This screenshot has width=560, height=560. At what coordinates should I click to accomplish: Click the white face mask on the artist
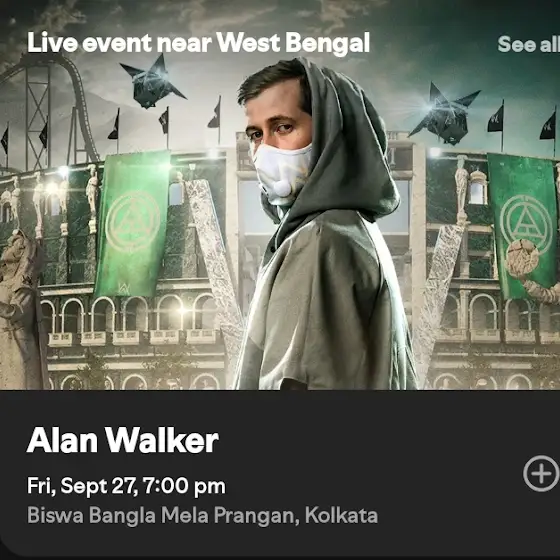coord(282,175)
